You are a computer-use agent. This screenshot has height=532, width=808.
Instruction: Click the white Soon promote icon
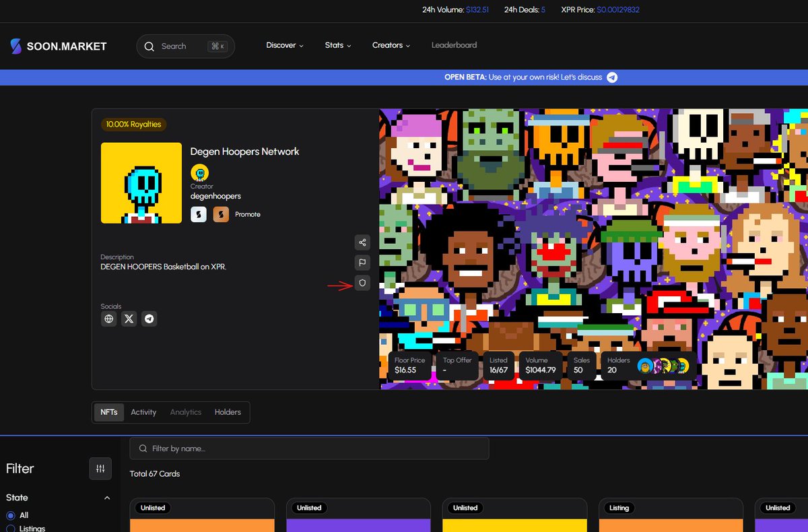[x=199, y=214]
